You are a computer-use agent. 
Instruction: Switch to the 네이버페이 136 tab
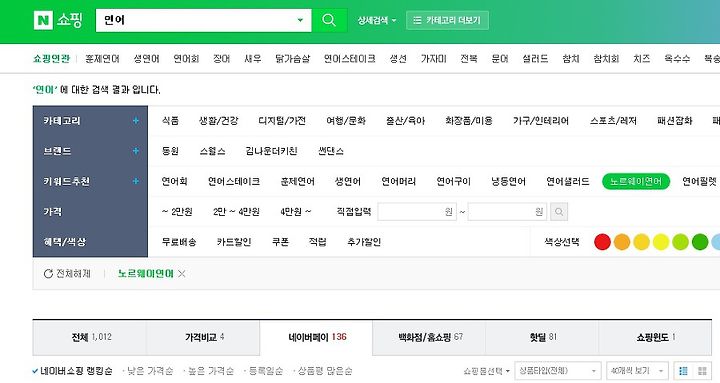(316, 337)
